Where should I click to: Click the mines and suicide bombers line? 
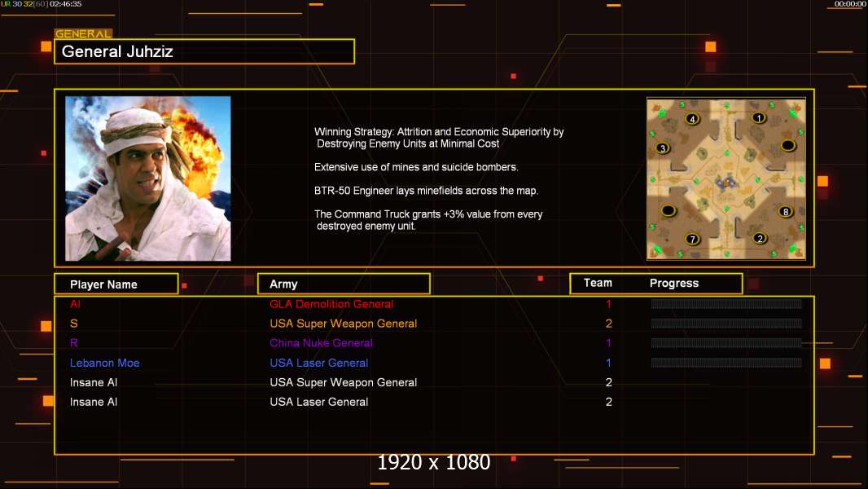click(416, 167)
